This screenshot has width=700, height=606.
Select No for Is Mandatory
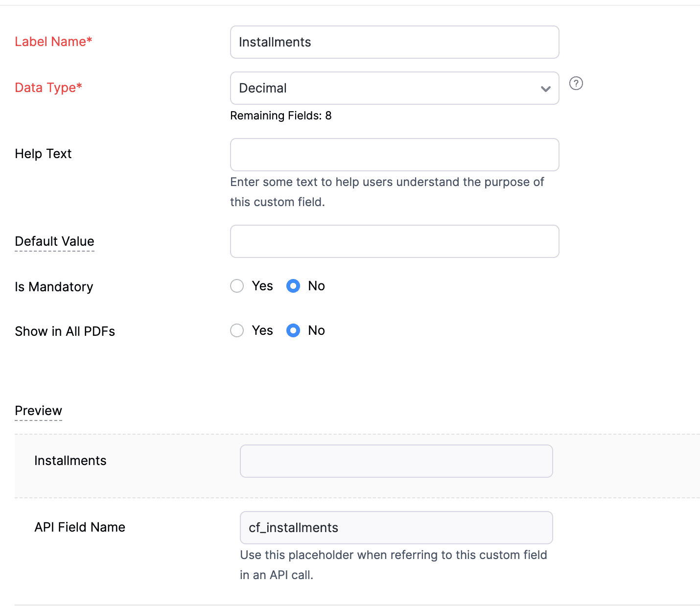pos(293,286)
